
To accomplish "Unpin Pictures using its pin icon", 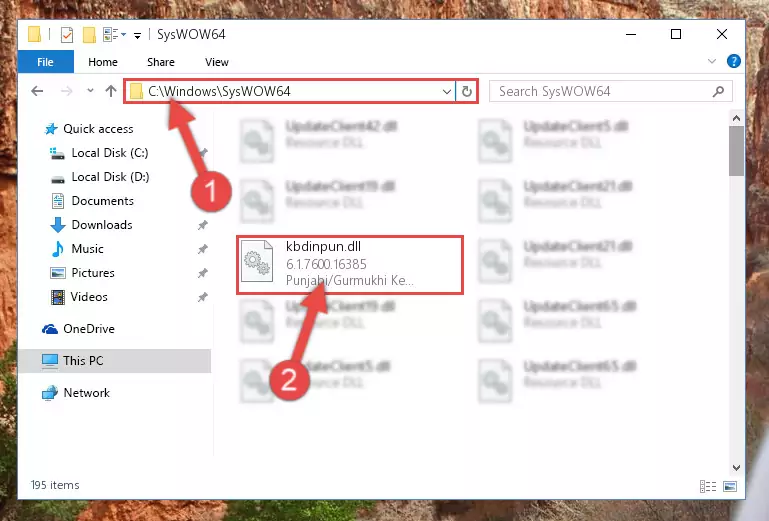I will point(203,273).
